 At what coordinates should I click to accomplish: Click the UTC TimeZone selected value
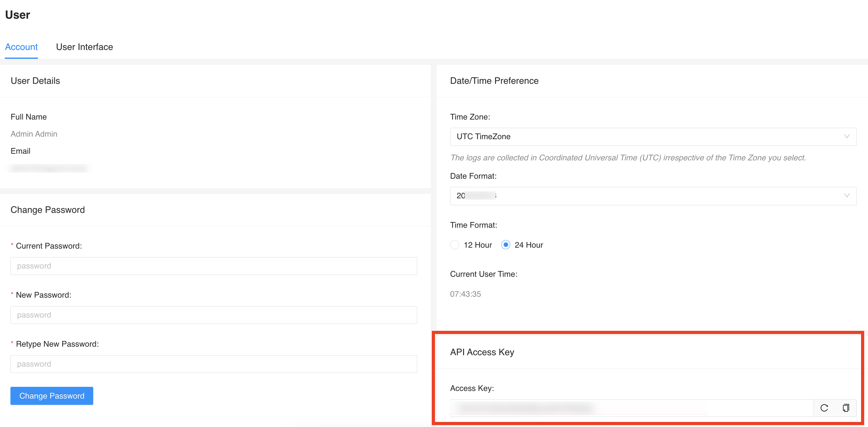coord(483,137)
